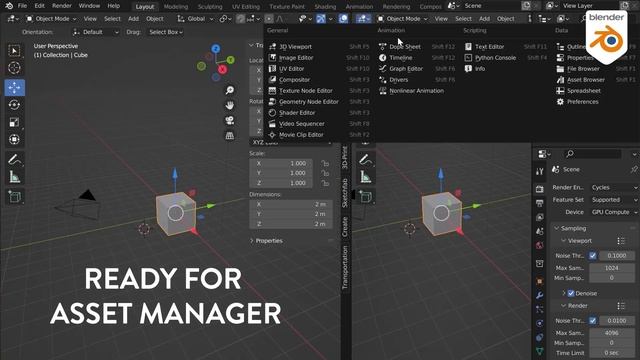
Task: Choose Nonlinear Animation editor
Action: tap(417, 91)
